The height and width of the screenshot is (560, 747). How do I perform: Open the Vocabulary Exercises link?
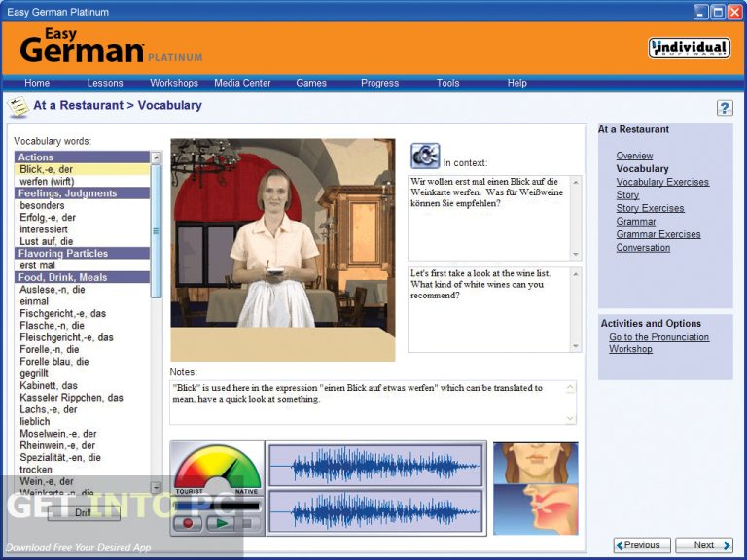[x=661, y=182]
